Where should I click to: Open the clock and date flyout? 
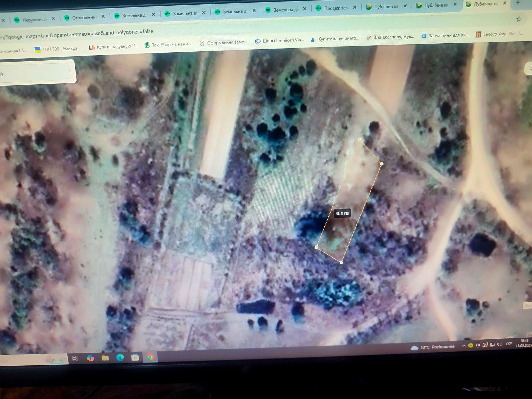pyautogui.click(x=524, y=343)
